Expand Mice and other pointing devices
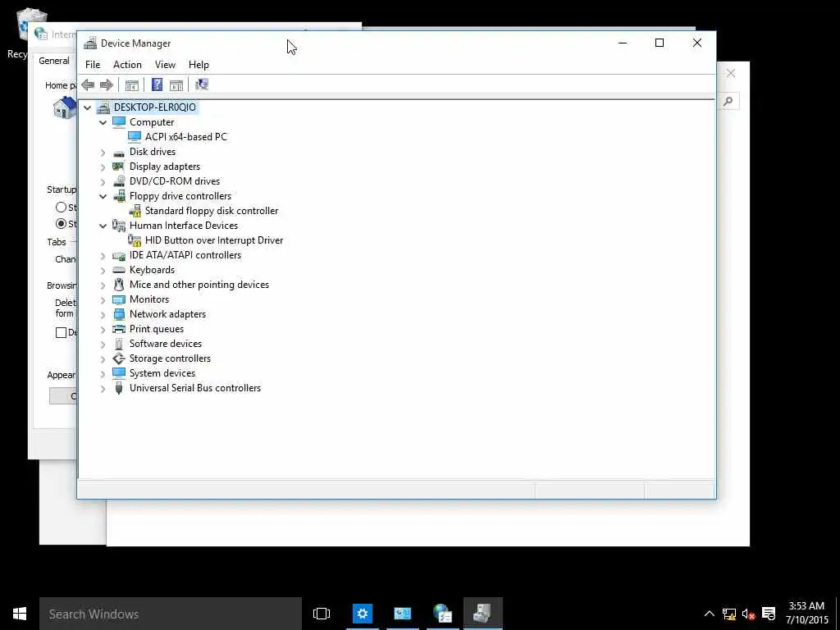Viewport: 840px width, 630px height. [x=103, y=285]
